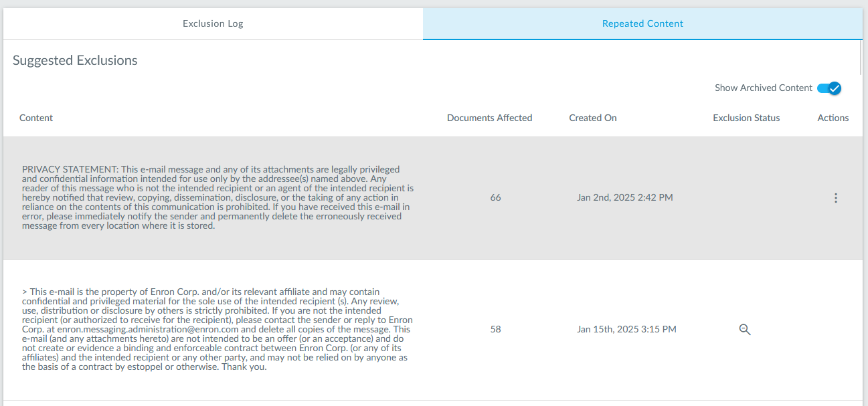Click the 66 documents affected value

(x=495, y=198)
